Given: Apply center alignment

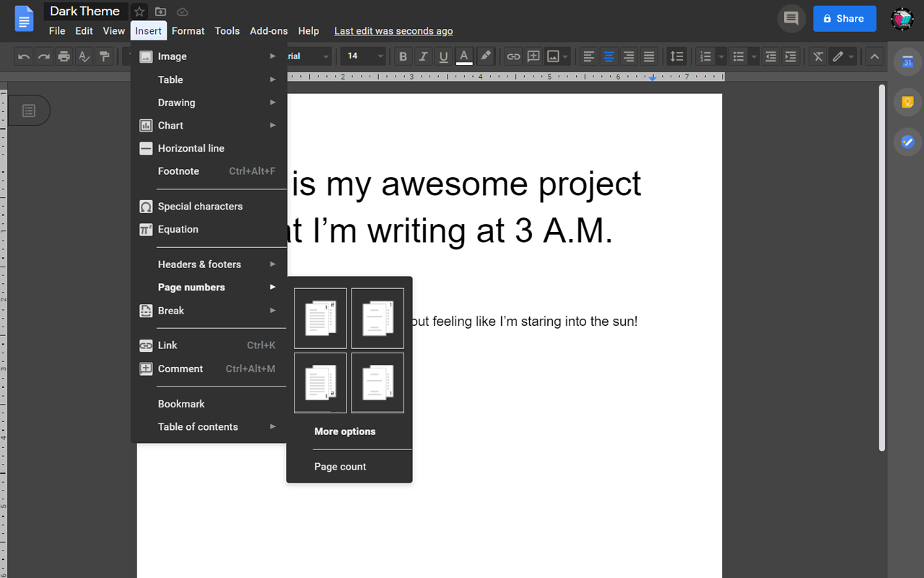Looking at the screenshot, I should 609,56.
